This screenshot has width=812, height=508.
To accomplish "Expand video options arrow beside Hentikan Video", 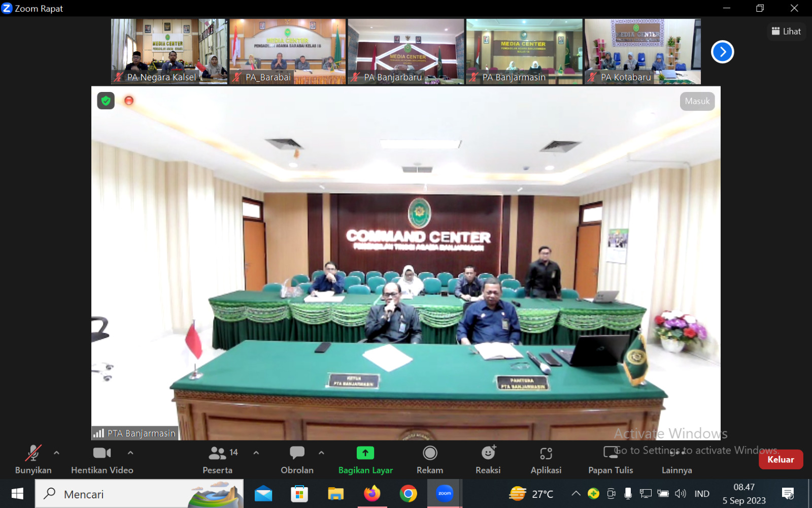I will (130, 452).
